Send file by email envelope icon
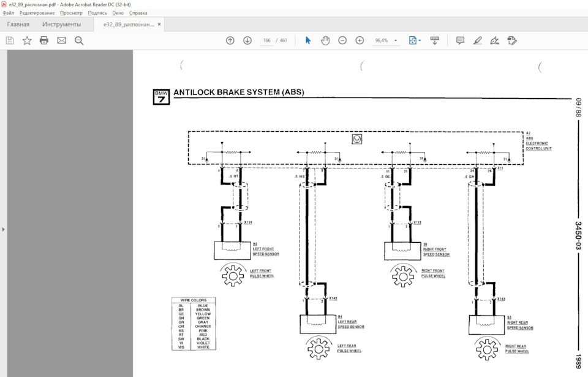Viewport: 588px width, 377px height. tap(61, 40)
